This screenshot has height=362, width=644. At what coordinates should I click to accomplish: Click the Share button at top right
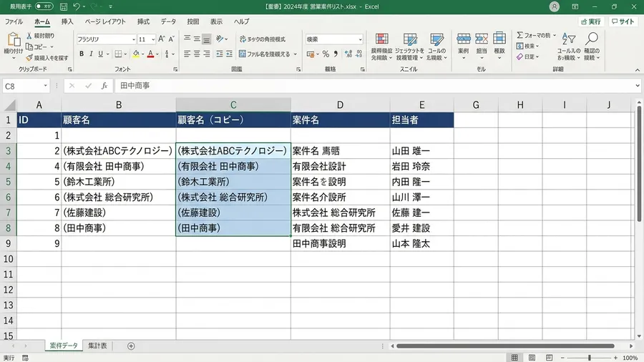click(x=591, y=21)
